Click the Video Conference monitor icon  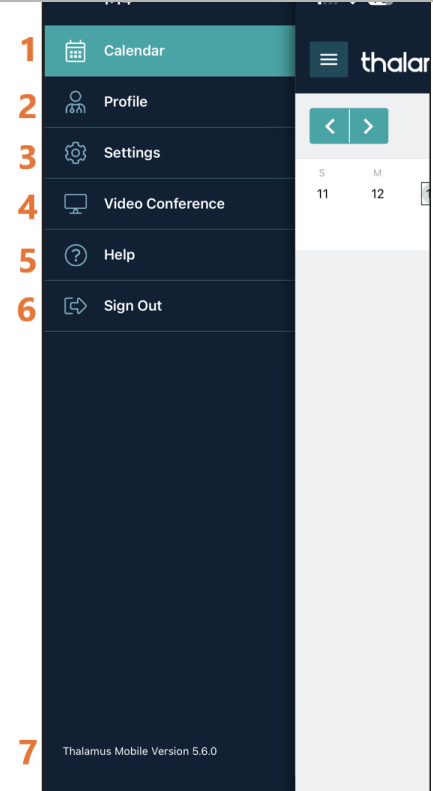[x=76, y=204]
